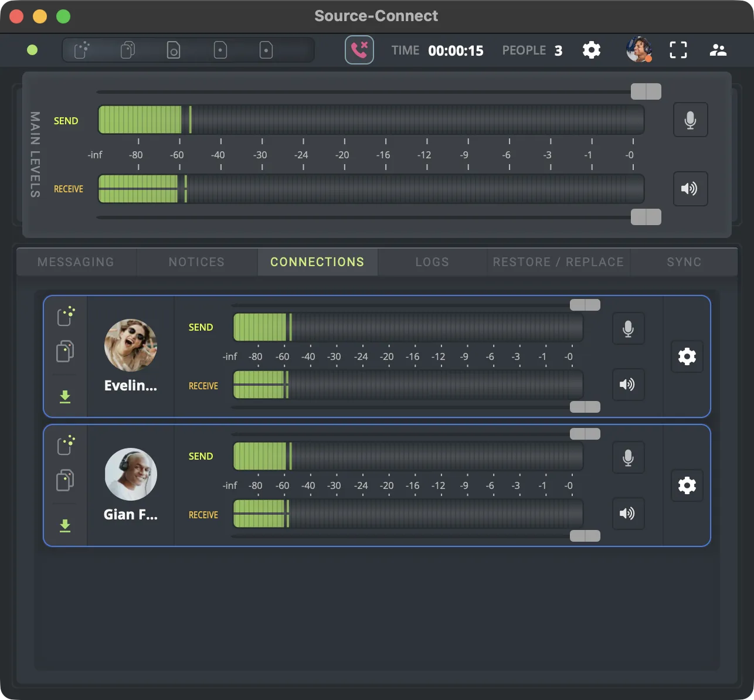
Task: Switch to the Sync tab
Action: click(684, 262)
